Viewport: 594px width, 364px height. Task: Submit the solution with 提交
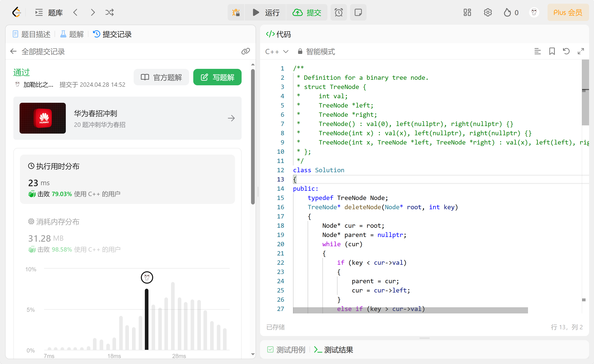(x=307, y=12)
